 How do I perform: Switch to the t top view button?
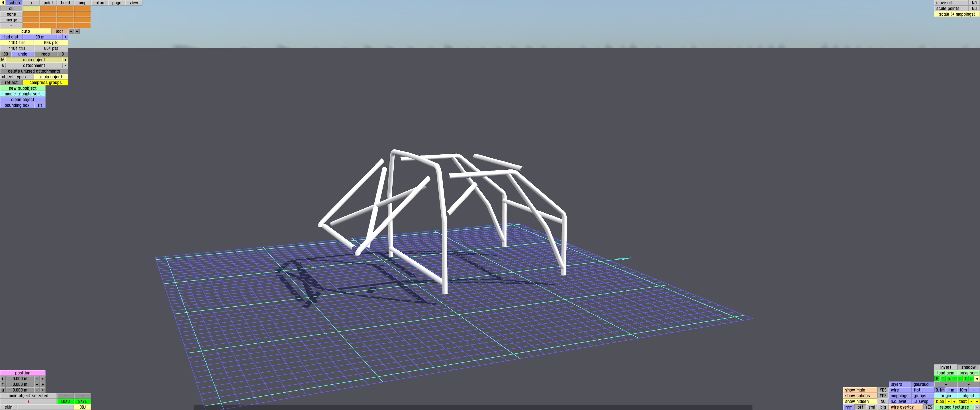[965, 379]
